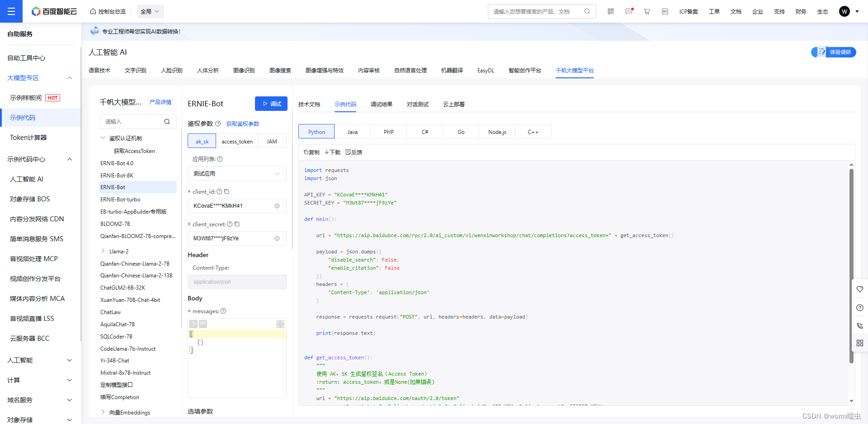Select the access_token auth option

(x=237, y=141)
